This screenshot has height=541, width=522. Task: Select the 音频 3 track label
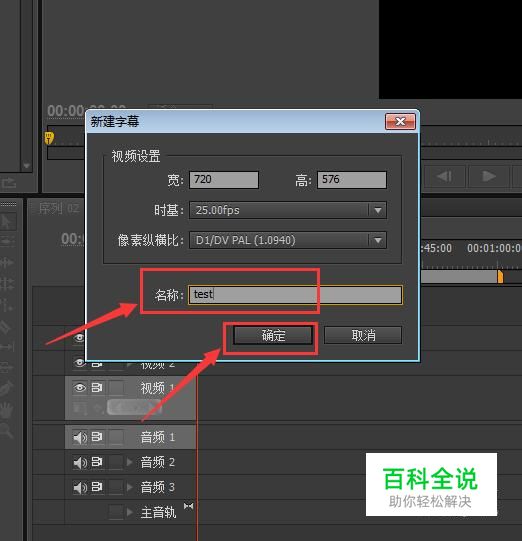tap(157, 487)
